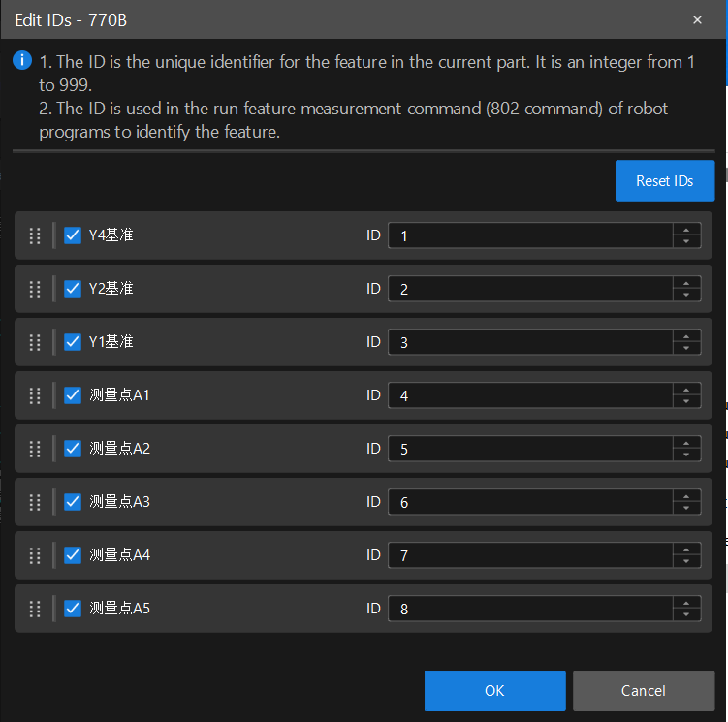This screenshot has width=728, height=722.
Task: Click the drag handle for Y2基准 row
Action: 35,289
